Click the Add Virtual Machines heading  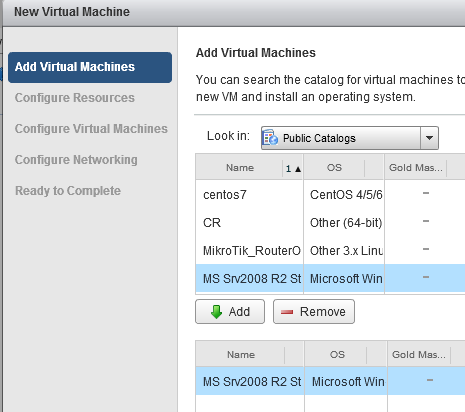point(256,53)
